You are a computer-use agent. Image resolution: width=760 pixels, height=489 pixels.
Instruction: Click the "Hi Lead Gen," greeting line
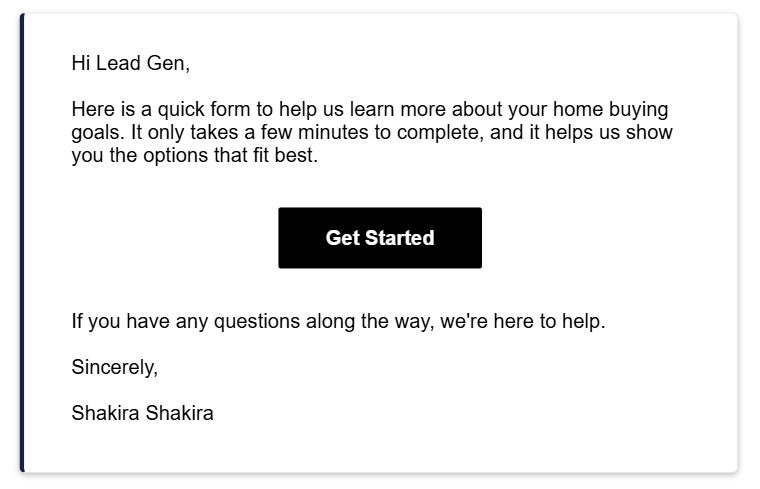coord(130,64)
